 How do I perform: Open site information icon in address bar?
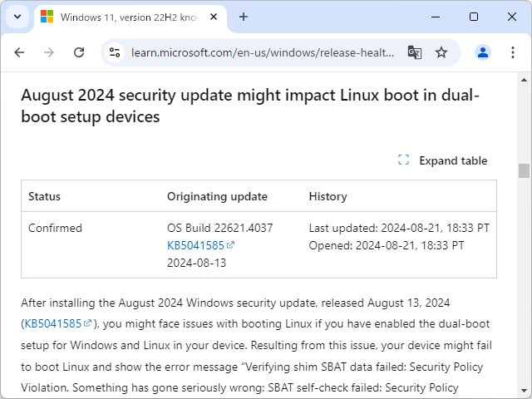(116, 52)
